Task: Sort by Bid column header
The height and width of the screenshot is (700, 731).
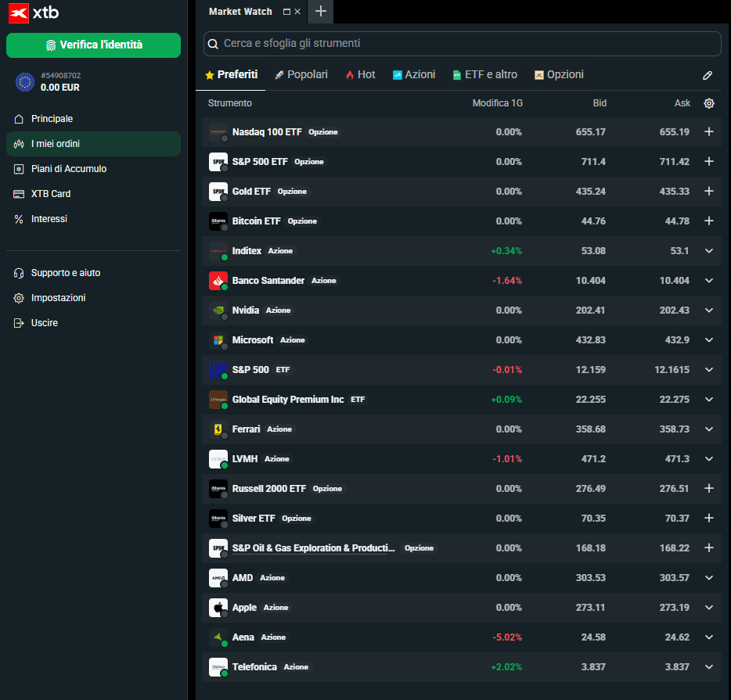Action: pyautogui.click(x=600, y=103)
